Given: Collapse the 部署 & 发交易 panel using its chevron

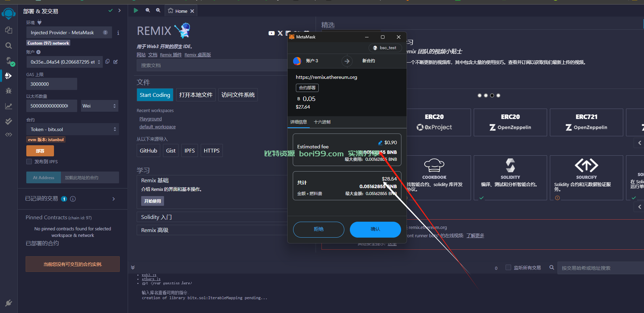Looking at the screenshot, I should click(x=119, y=11).
